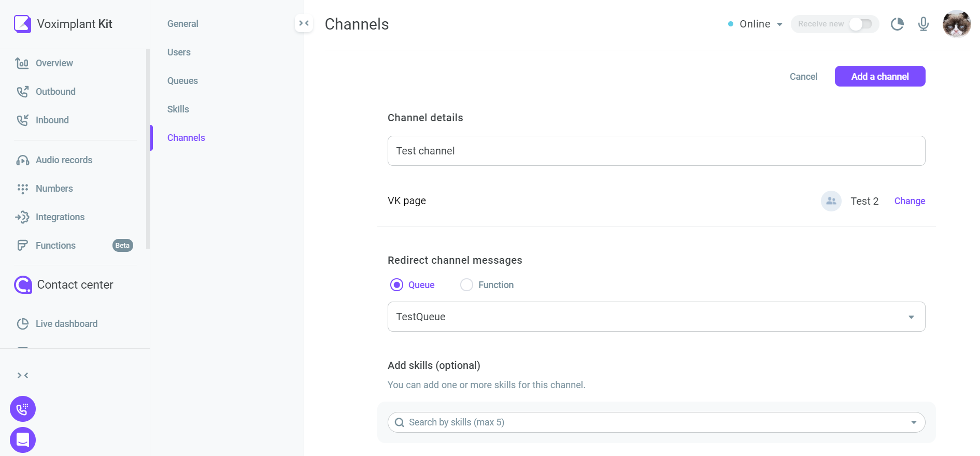Viewport: 980px width, 456px height.
Task: Click the Contact center heading
Action: [75, 284]
